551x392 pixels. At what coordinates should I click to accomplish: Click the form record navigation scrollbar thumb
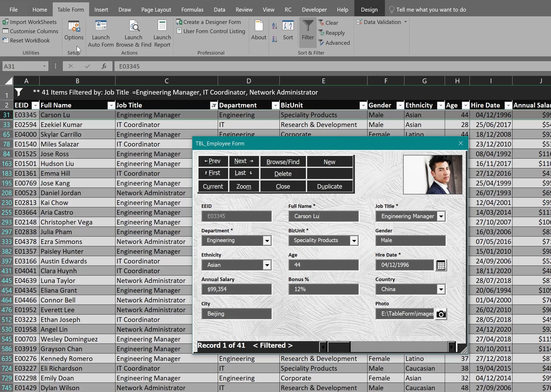click(x=339, y=347)
